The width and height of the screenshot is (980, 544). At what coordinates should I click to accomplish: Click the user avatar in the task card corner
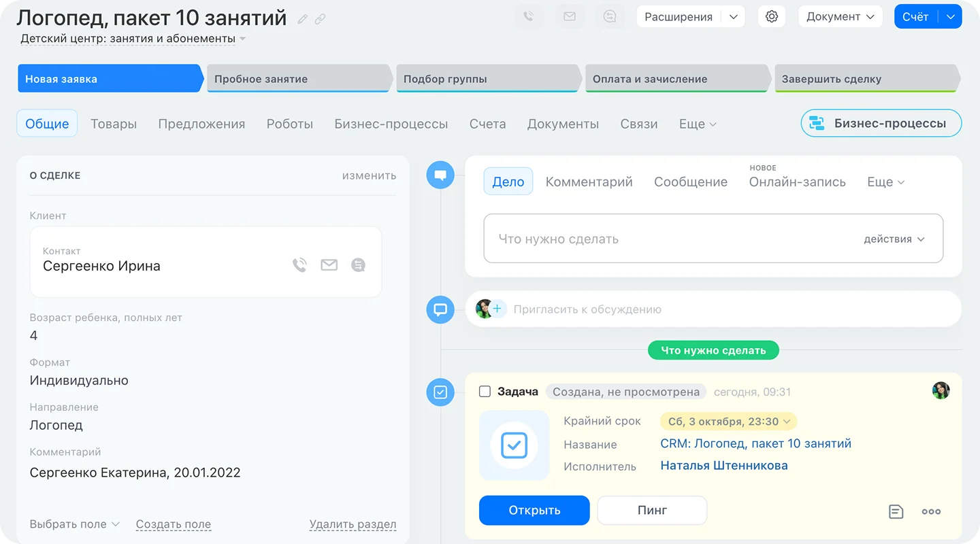click(941, 390)
